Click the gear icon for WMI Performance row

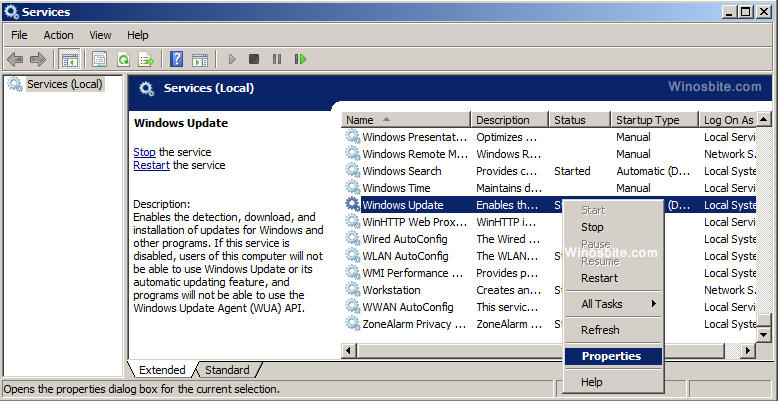(352, 273)
